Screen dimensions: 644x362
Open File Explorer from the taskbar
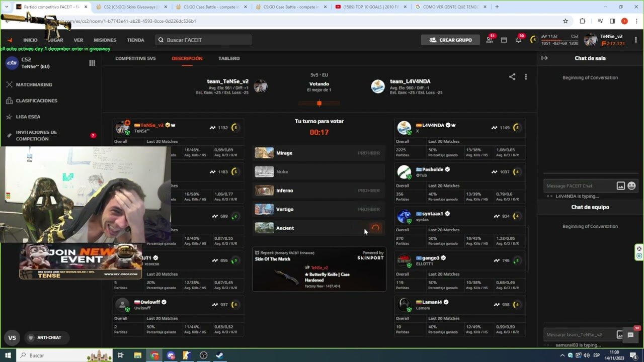(137, 355)
